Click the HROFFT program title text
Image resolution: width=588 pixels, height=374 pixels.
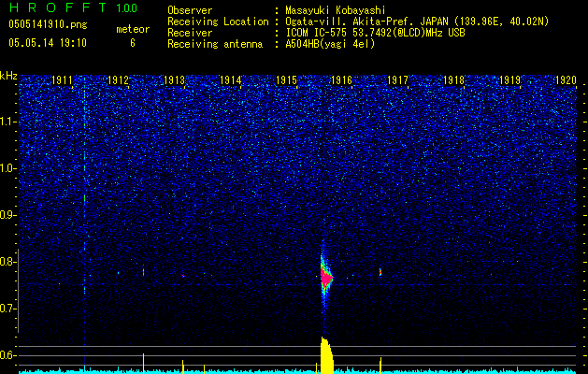point(57,7)
